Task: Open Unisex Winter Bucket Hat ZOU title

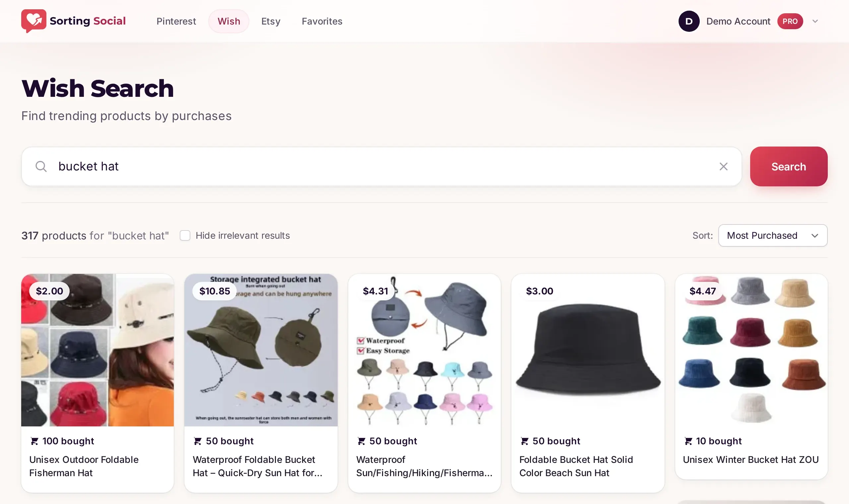Action: tap(751, 460)
